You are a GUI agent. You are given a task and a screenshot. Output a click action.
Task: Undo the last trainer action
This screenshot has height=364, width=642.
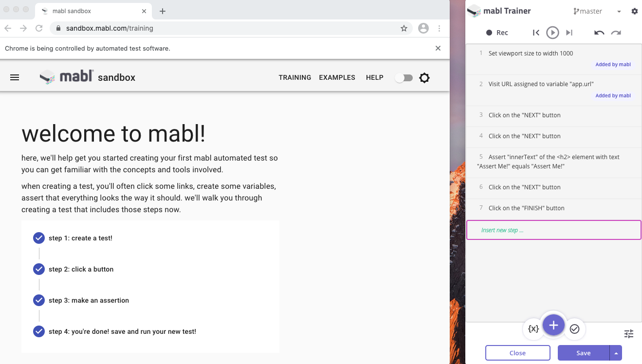[599, 33]
